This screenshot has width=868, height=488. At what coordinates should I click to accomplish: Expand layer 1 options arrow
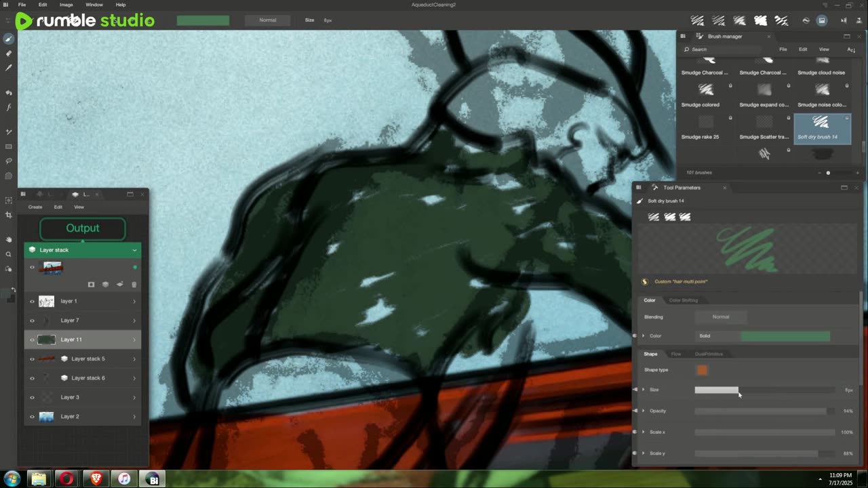pos(134,302)
